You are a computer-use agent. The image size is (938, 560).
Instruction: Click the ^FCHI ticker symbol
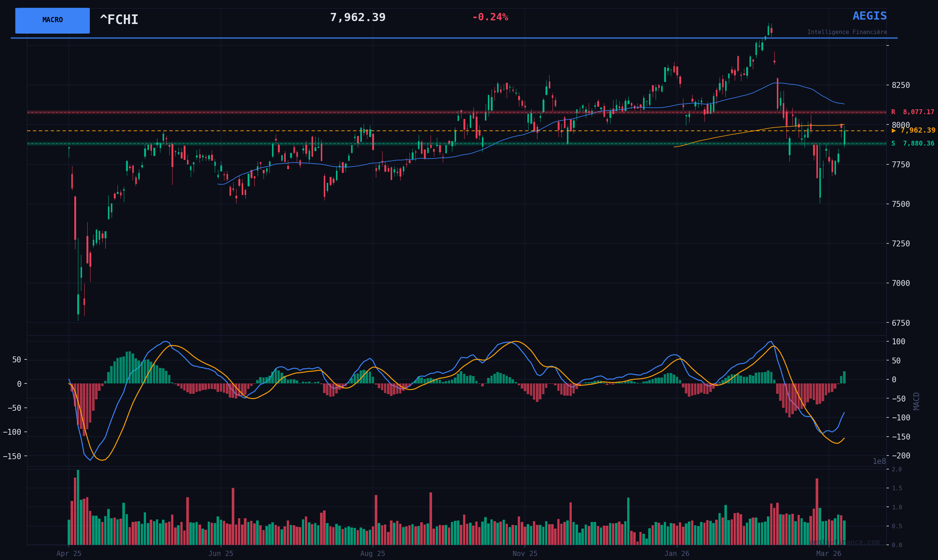[119, 20]
